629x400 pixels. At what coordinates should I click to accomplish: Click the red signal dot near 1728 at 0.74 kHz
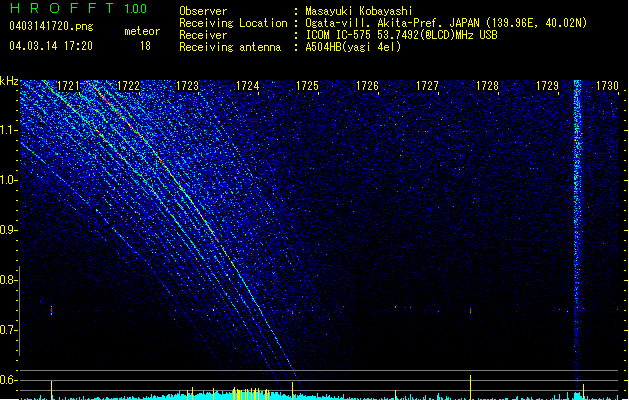tap(470, 311)
